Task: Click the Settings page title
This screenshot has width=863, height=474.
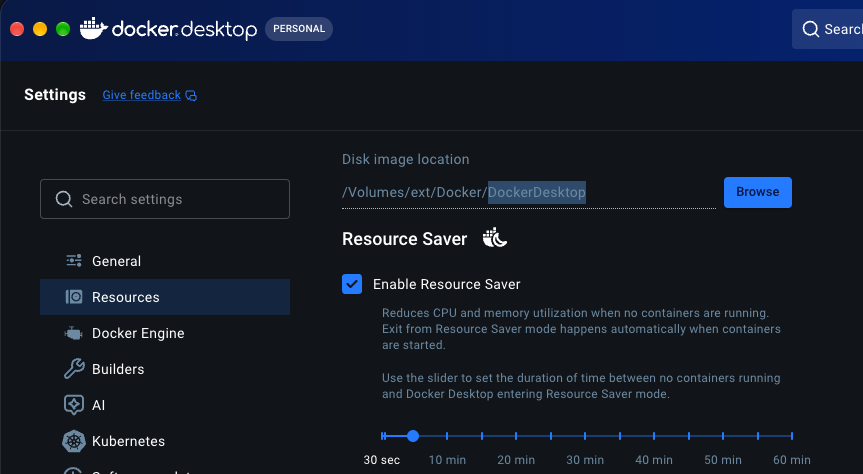Action: (55, 95)
